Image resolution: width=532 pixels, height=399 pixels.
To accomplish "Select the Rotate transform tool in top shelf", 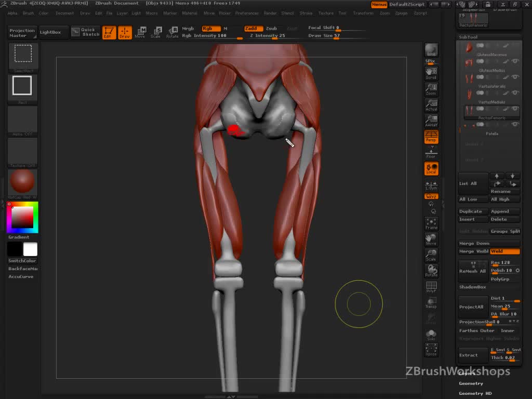I will tap(172, 32).
